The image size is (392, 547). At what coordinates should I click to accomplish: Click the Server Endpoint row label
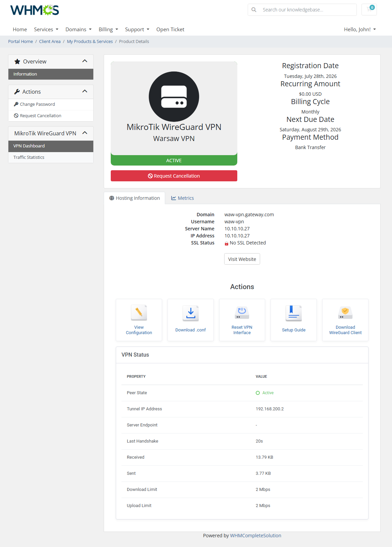click(x=142, y=425)
